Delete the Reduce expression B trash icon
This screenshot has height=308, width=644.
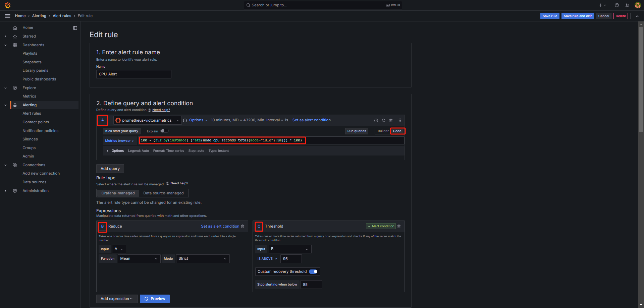point(243,227)
